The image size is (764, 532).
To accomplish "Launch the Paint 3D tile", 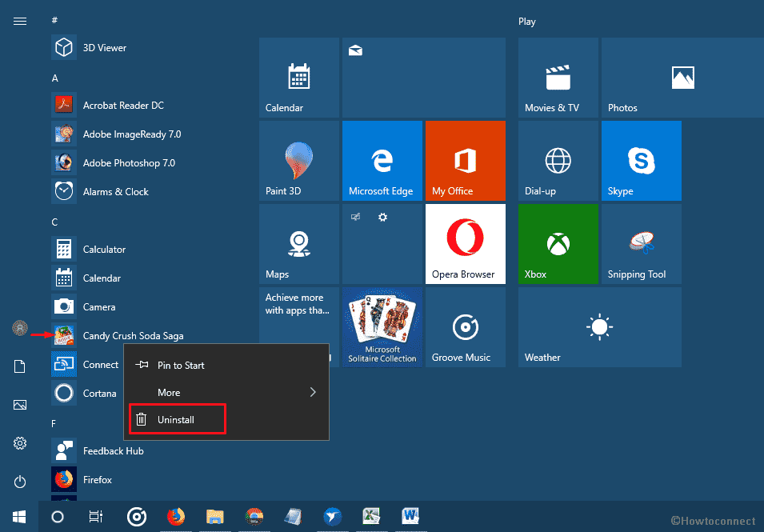I will 299,161.
